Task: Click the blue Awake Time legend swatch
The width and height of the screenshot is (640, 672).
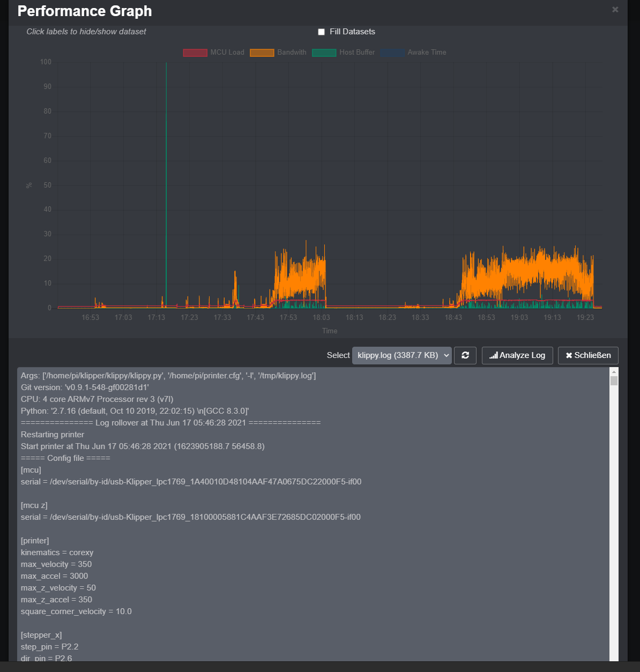Action: tap(392, 52)
